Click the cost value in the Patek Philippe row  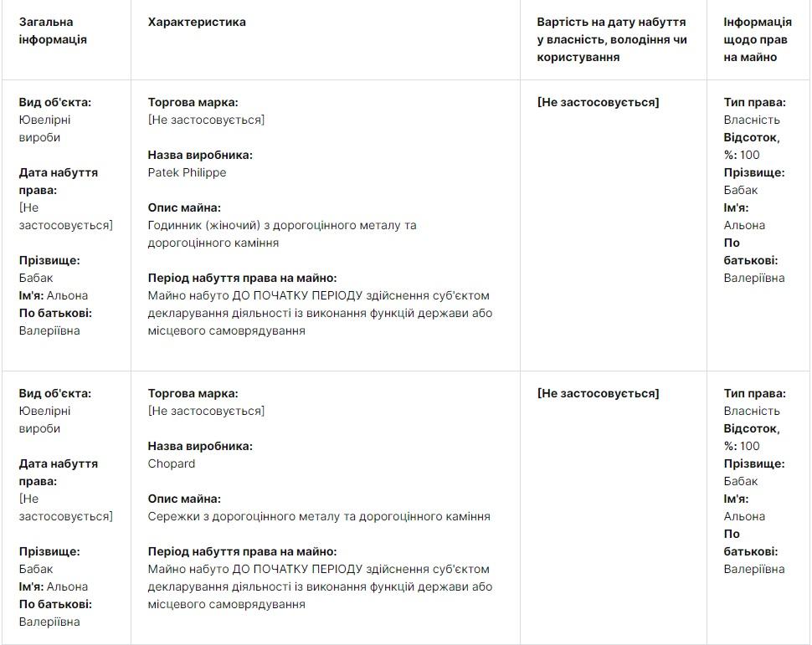(598, 102)
